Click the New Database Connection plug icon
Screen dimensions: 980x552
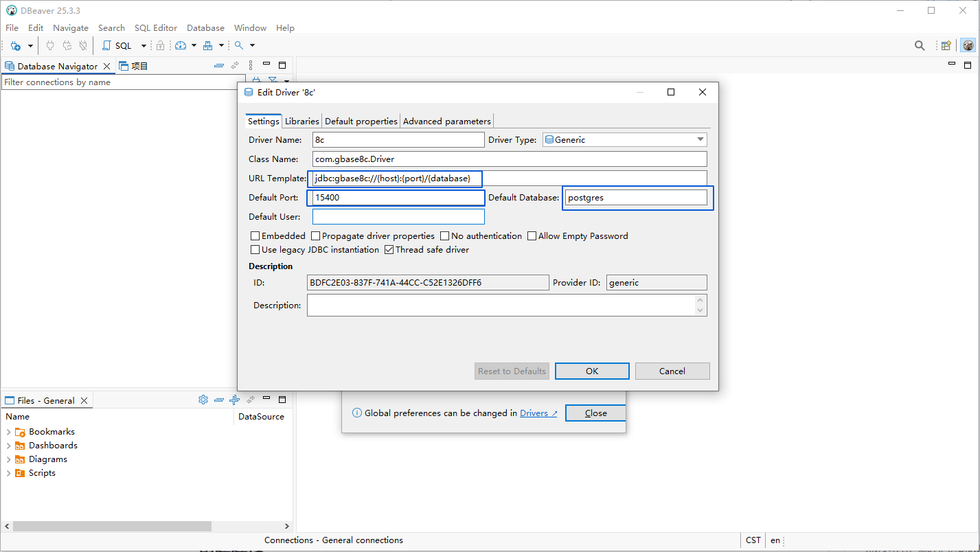[x=15, y=46]
